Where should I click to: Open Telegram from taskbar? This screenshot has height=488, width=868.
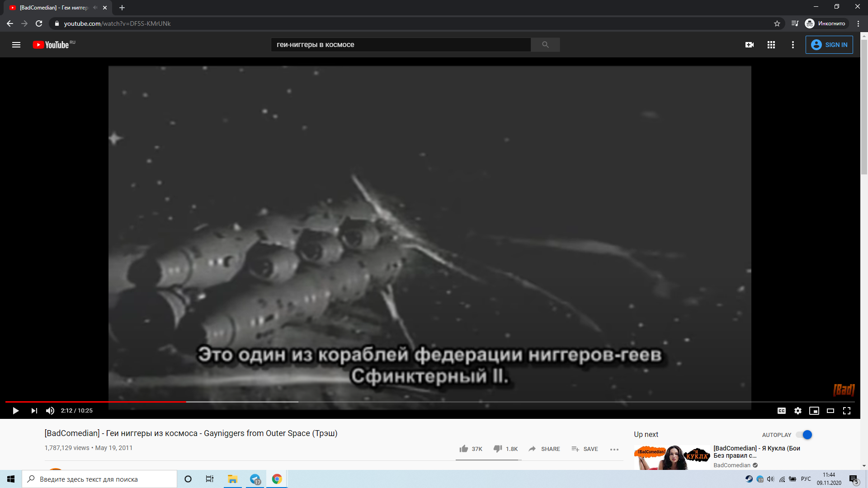(x=255, y=479)
